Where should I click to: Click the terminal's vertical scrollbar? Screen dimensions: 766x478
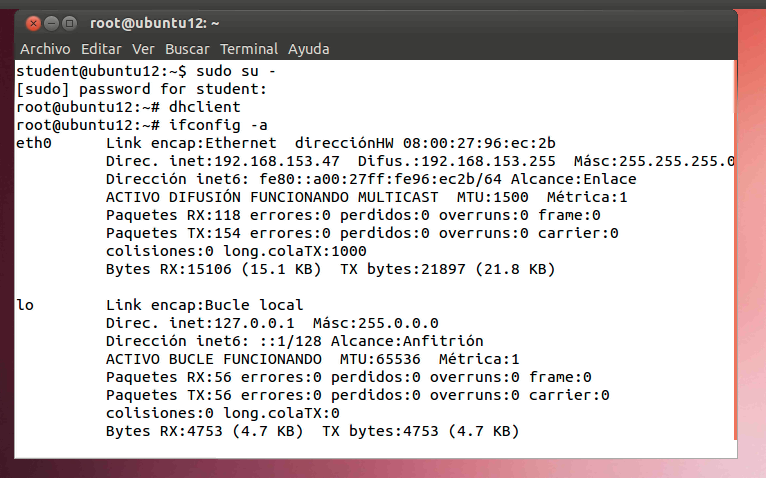[x=735, y=250]
